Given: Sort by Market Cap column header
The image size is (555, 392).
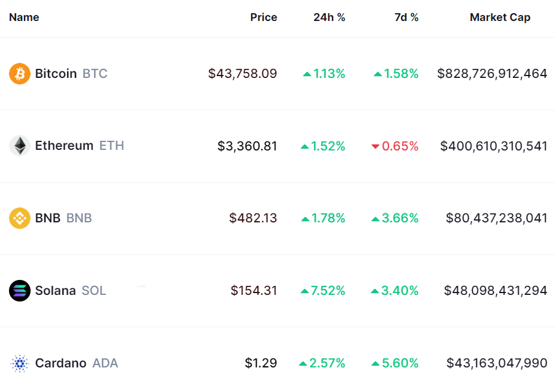Looking at the screenshot, I should tap(500, 17).
